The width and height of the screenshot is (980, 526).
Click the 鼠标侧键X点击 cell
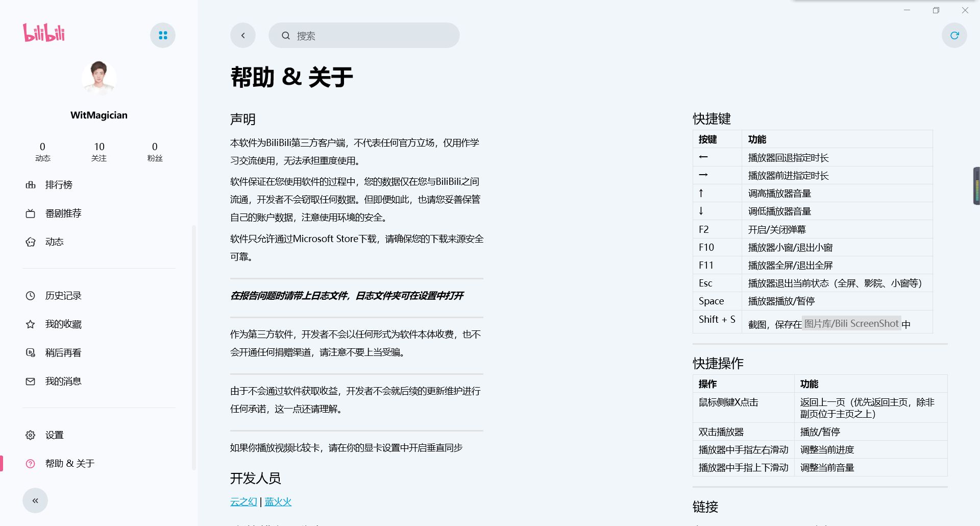click(743, 408)
